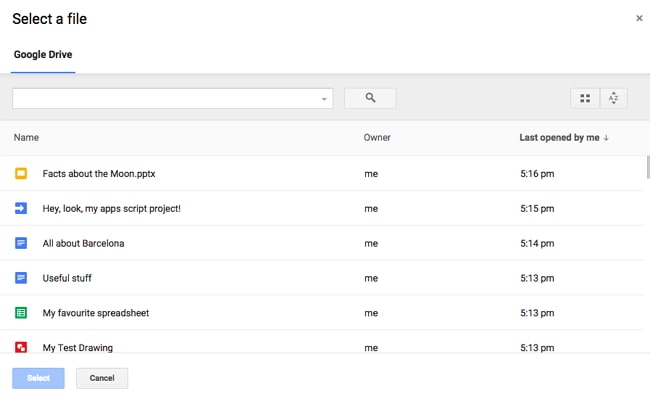
Task: Click owner me for My favourite spreadsheet
Action: 371,313
